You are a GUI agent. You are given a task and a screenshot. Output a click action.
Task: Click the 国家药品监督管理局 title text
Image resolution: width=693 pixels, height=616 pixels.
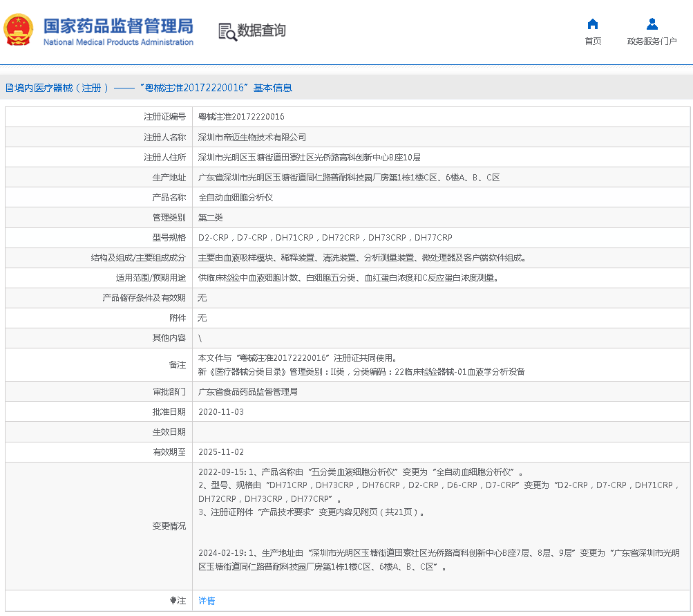point(118,26)
